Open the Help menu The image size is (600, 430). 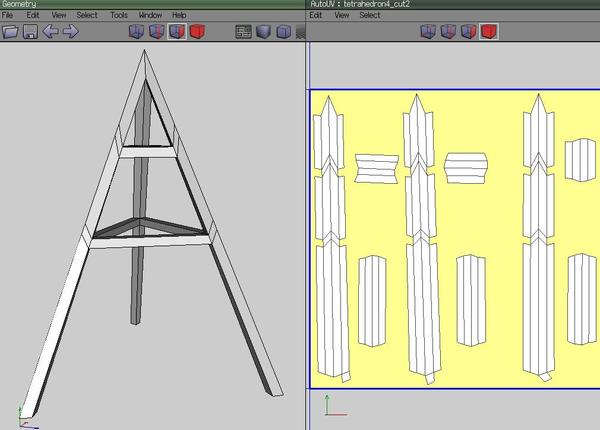pos(179,15)
